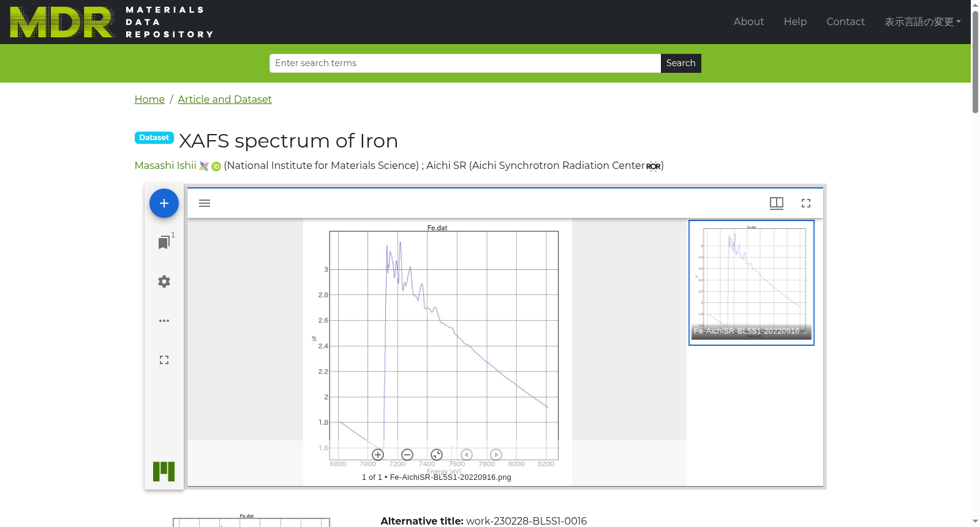Open the Help page
980x527 pixels.
click(795, 22)
